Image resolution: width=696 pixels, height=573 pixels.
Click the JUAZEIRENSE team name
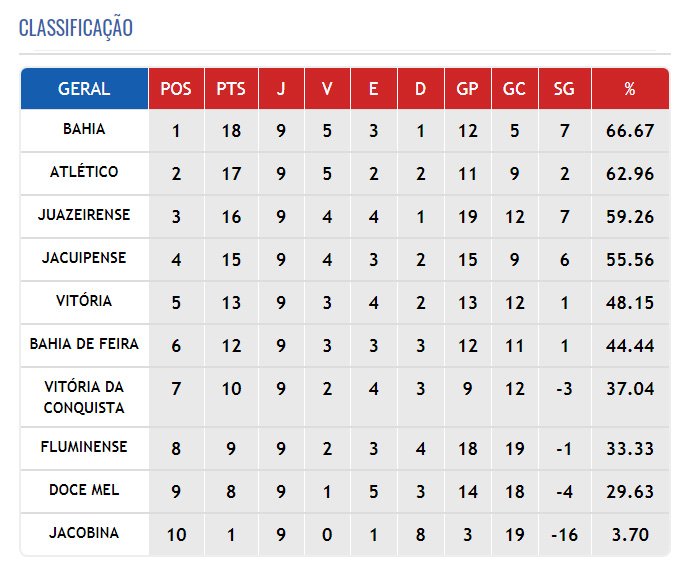(x=84, y=215)
